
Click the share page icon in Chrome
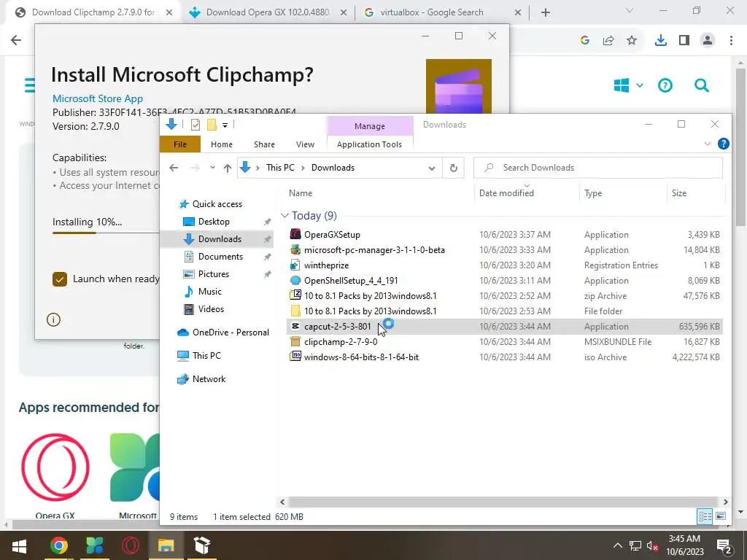coord(608,41)
